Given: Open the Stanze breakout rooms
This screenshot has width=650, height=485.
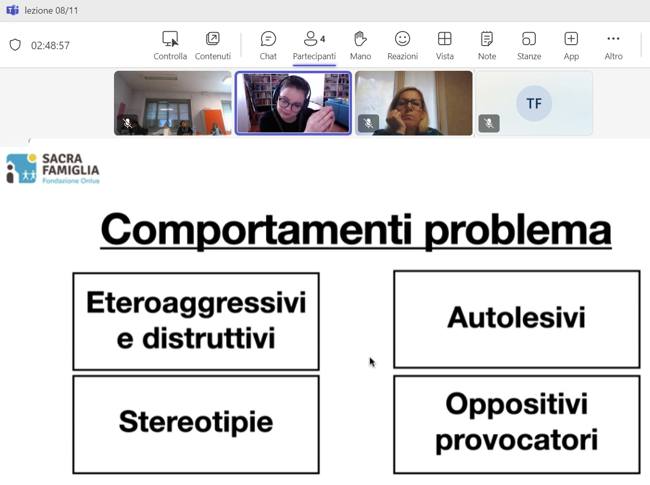Looking at the screenshot, I should [529, 45].
